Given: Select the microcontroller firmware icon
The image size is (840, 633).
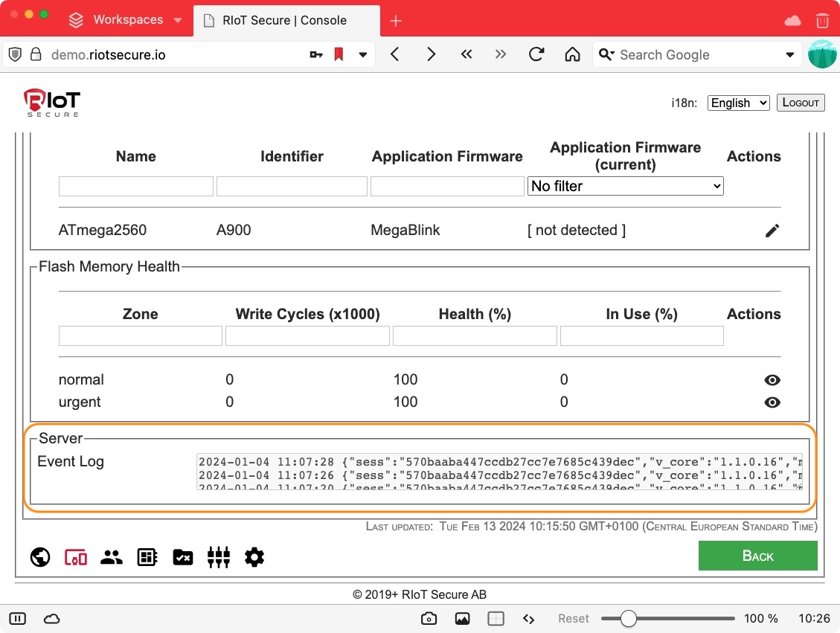Looking at the screenshot, I should [x=147, y=556].
